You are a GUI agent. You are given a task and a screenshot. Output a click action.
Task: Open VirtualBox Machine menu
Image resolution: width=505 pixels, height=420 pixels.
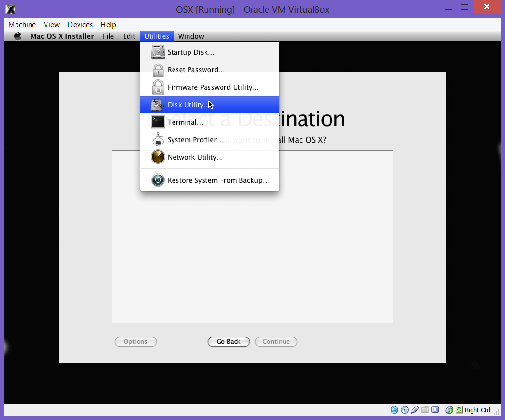point(22,25)
